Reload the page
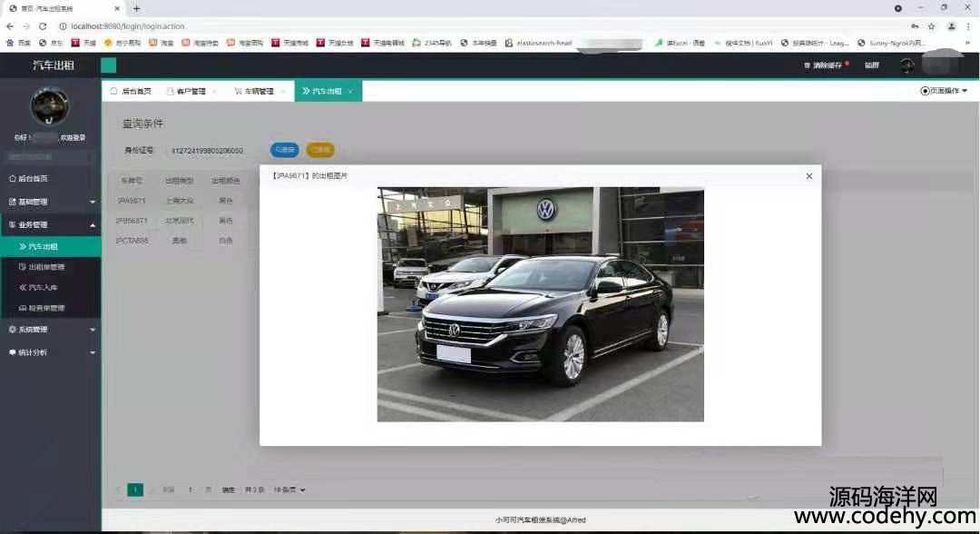980x534 pixels. pyautogui.click(x=43, y=26)
